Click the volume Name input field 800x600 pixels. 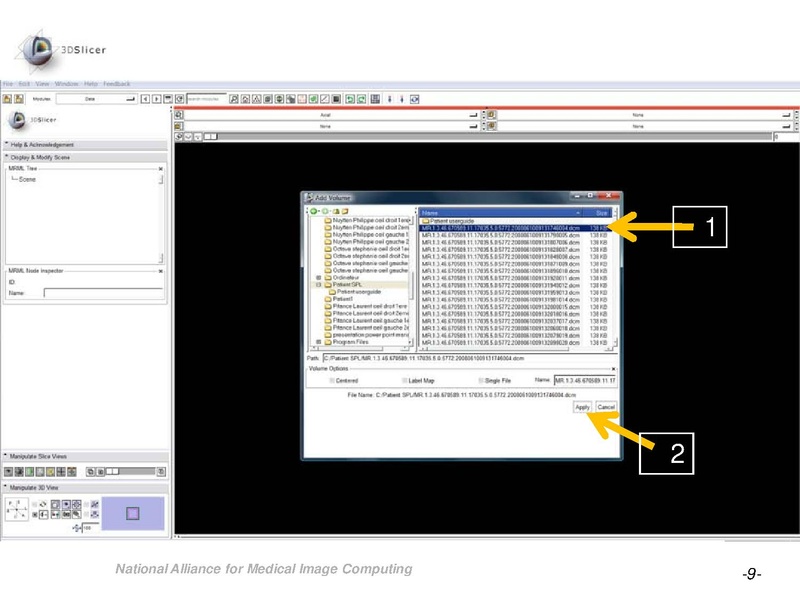[585, 381]
